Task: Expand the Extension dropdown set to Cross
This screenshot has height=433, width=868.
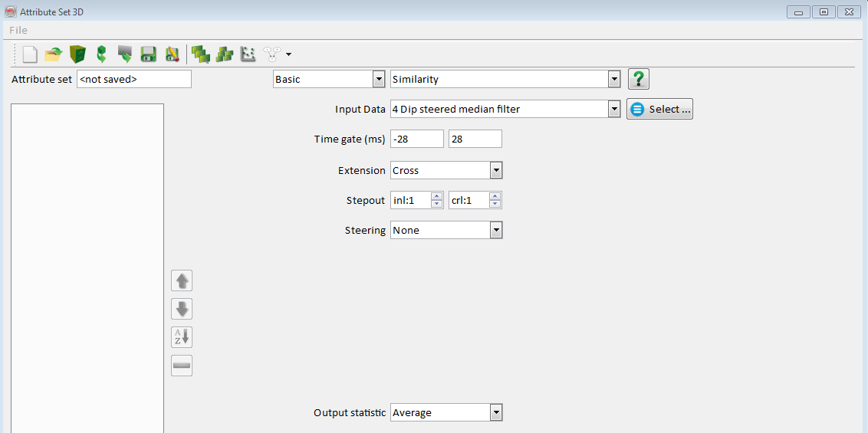Action: pos(496,170)
